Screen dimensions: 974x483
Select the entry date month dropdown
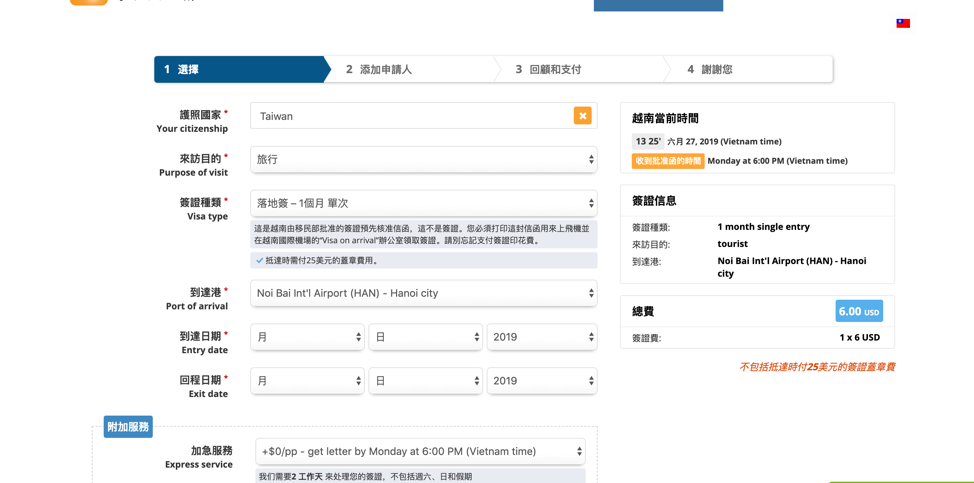(x=307, y=337)
